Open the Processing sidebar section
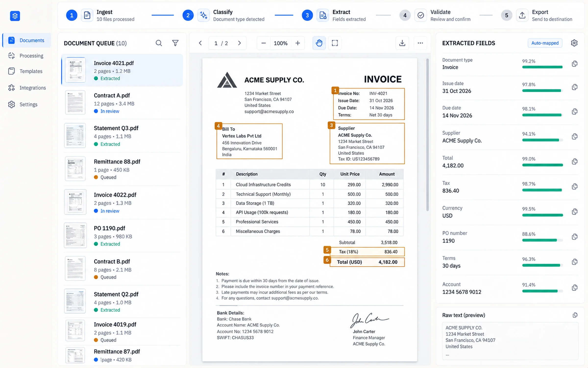588x368 pixels. [27, 56]
